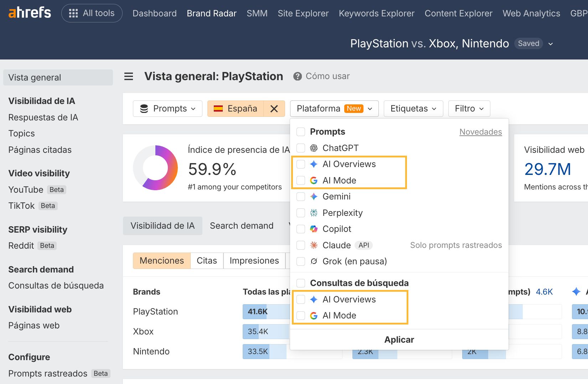Check the Grok (en pausa) checkbox
588x384 pixels.
point(301,261)
